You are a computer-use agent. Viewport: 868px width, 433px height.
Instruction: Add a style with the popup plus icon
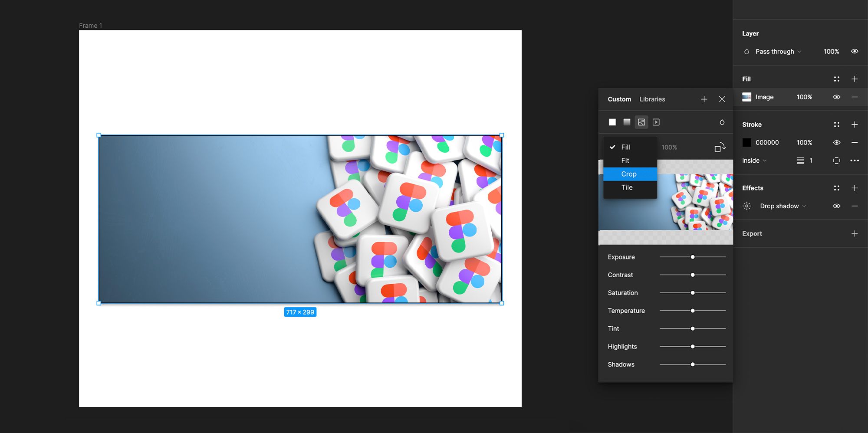[704, 99]
